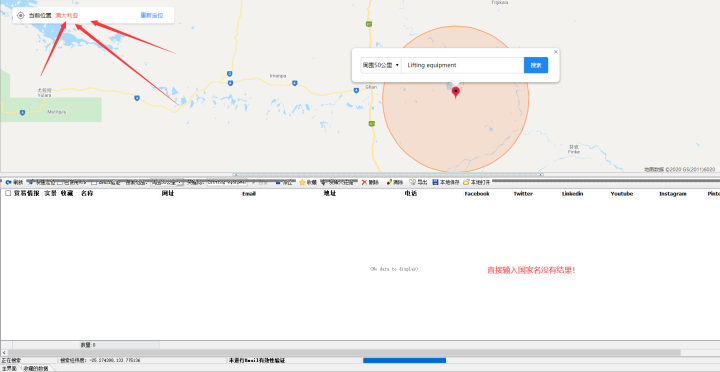
Task: Toggle the select-all checkbox in table header
Action: [8, 193]
